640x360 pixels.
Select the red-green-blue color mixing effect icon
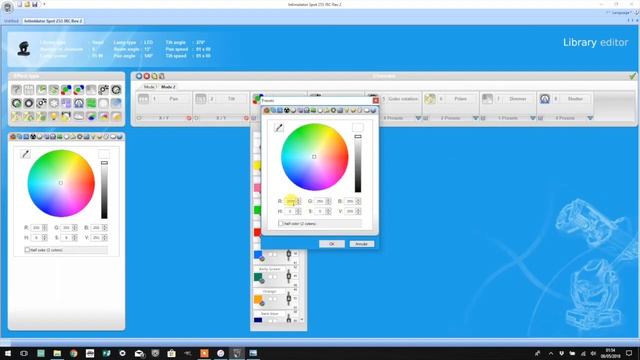[66, 90]
